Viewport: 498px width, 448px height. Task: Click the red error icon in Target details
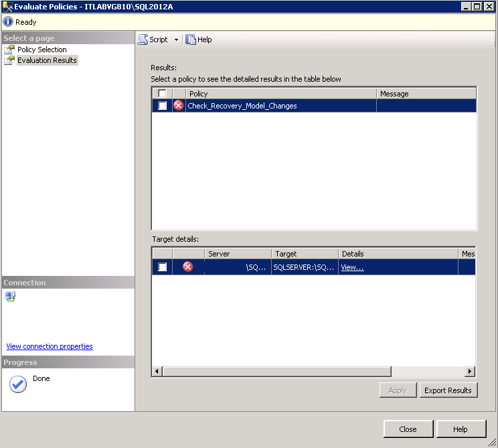pyautogui.click(x=188, y=267)
